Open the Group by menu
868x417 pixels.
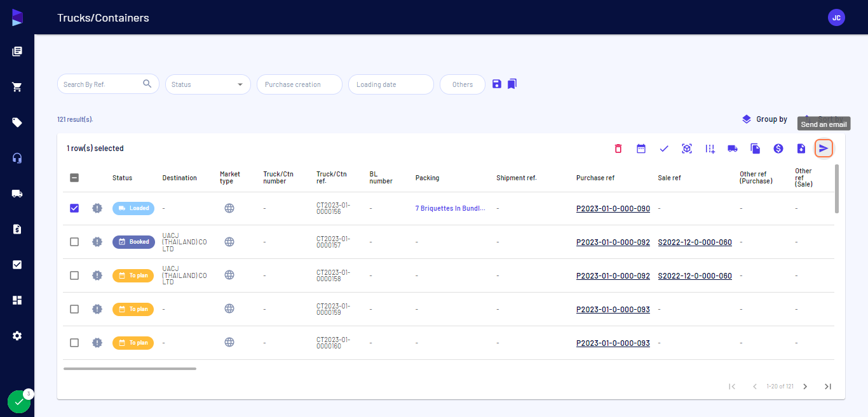tap(764, 119)
